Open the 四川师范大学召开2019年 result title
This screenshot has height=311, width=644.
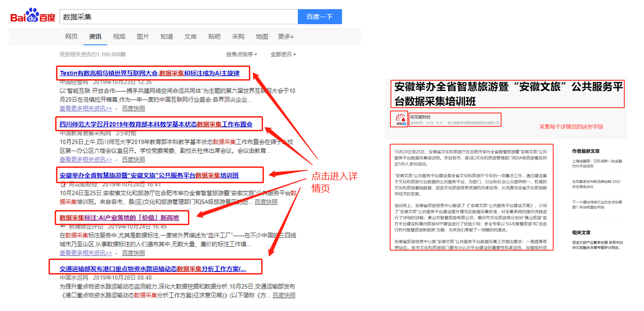click(156, 124)
